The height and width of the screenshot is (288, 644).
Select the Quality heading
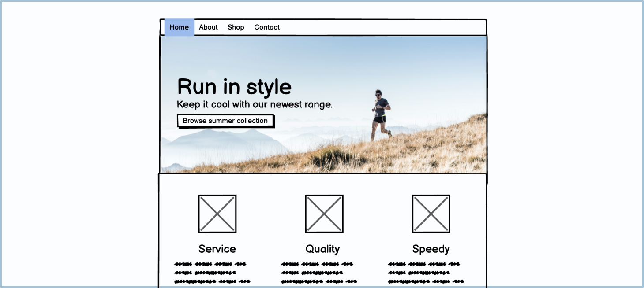coord(322,249)
